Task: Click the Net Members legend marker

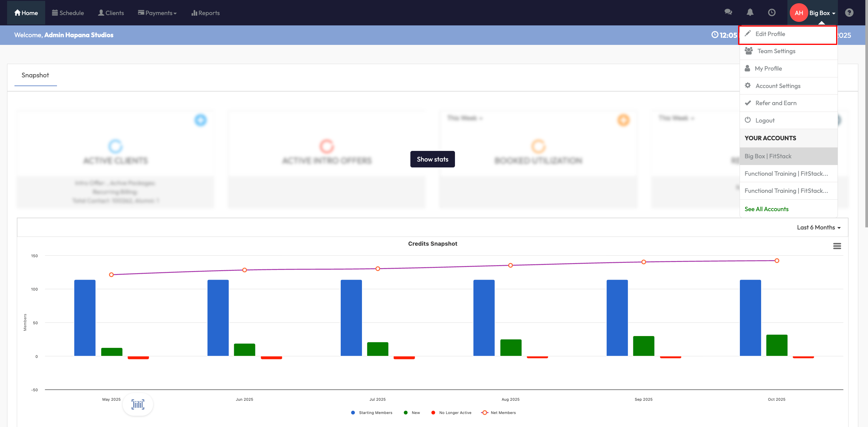Action: [x=484, y=413]
